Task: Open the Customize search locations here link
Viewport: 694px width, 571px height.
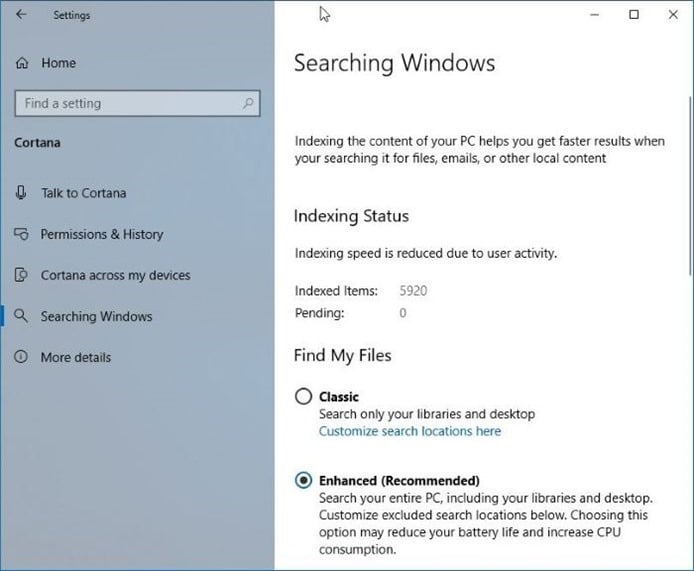Action: (x=410, y=431)
